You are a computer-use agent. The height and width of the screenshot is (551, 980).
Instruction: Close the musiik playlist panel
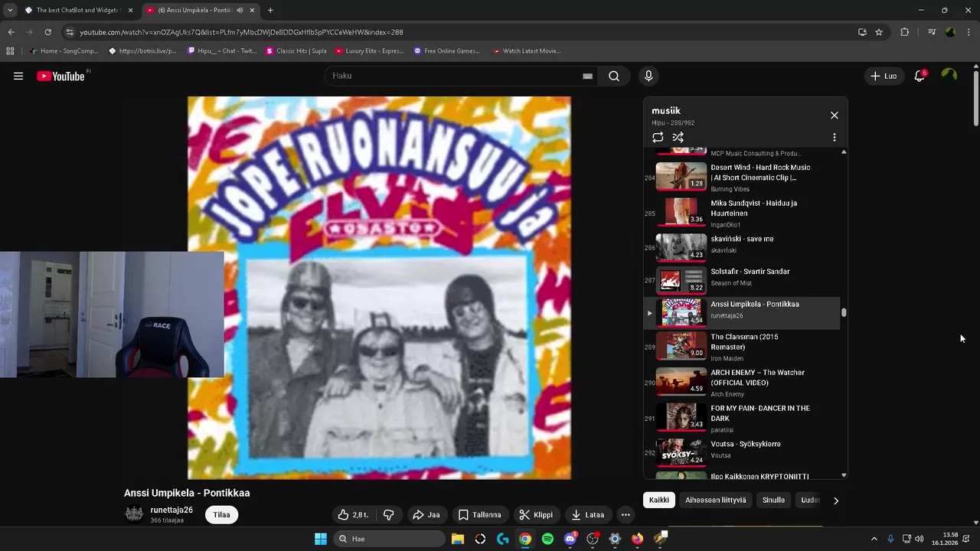point(835,116)
